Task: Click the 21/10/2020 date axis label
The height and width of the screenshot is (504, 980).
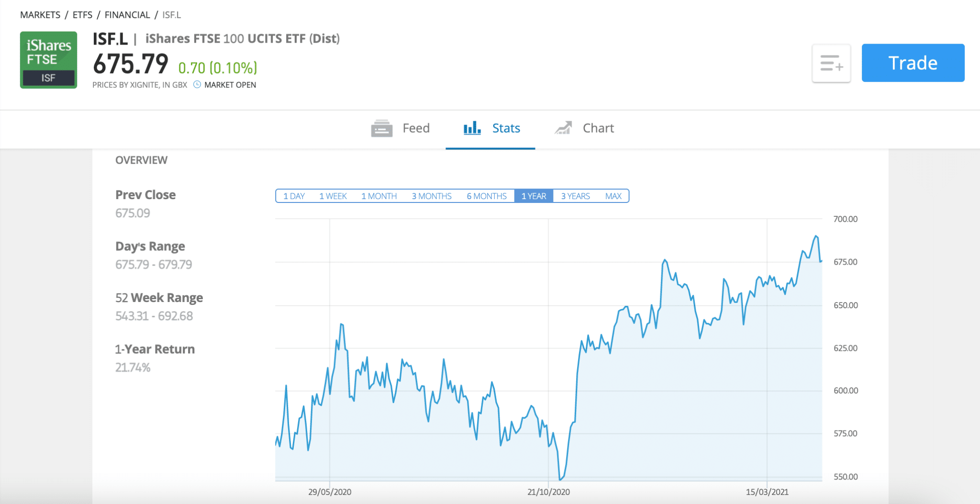Action: [x=548, y=492]
